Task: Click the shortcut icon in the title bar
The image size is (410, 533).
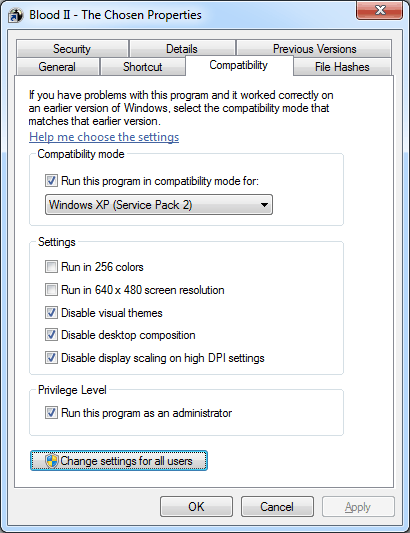Action: (16, 16)
